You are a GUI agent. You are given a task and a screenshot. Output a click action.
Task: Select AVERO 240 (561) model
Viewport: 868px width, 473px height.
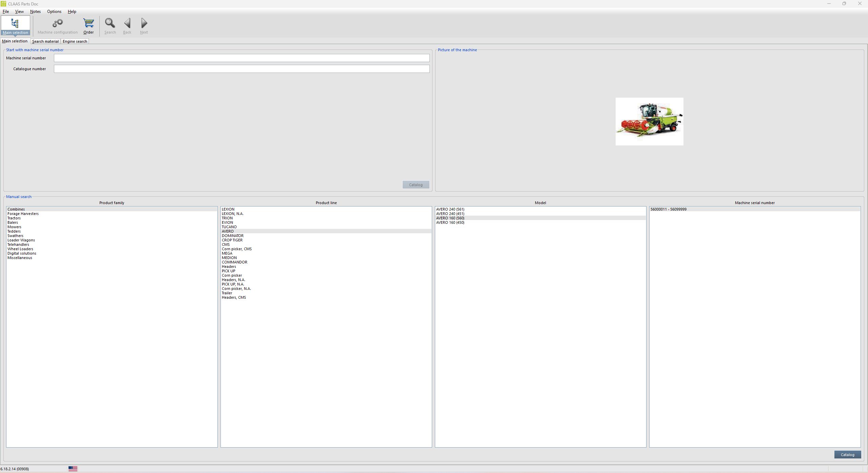click(450, 209)
